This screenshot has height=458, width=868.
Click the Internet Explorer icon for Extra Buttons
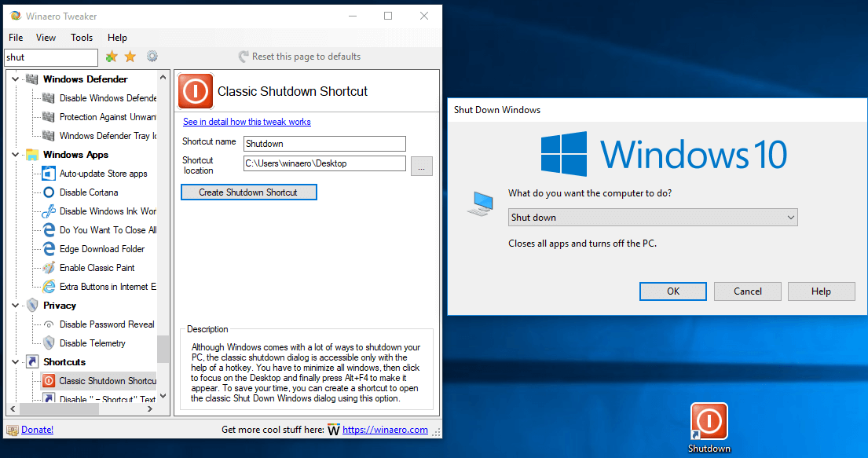(49, 286)
